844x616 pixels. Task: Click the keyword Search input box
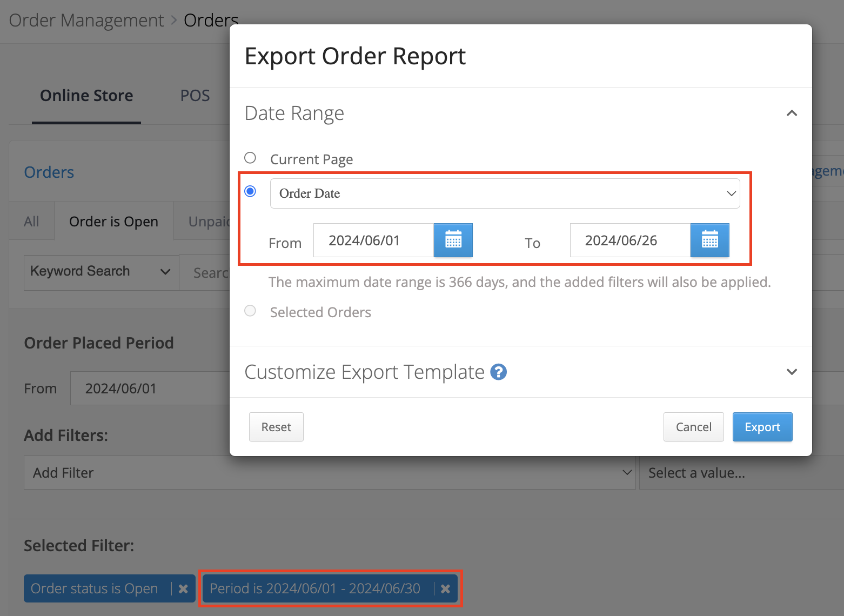(205, 272)
